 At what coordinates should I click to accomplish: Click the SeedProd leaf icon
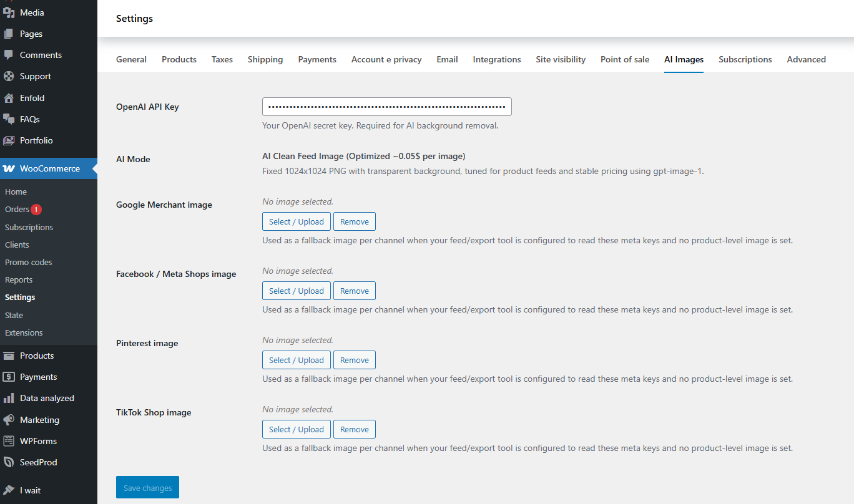point(9,462)
